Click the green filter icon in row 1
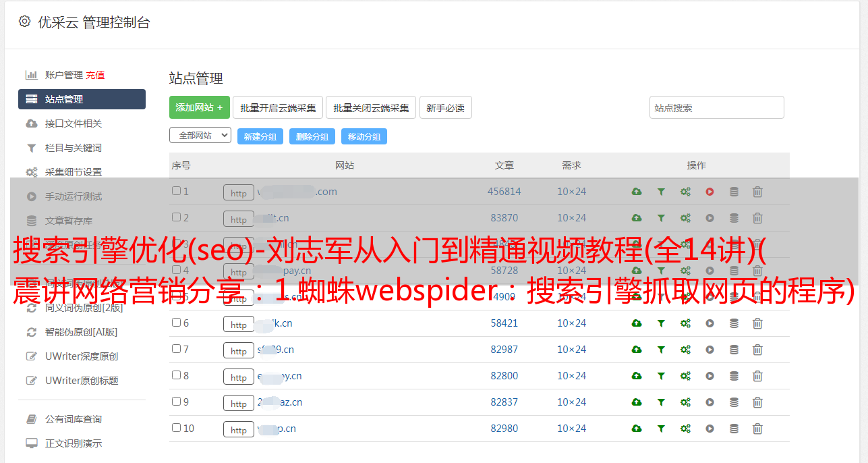This screenshot has height=463, width=868. tap(661, 192)
